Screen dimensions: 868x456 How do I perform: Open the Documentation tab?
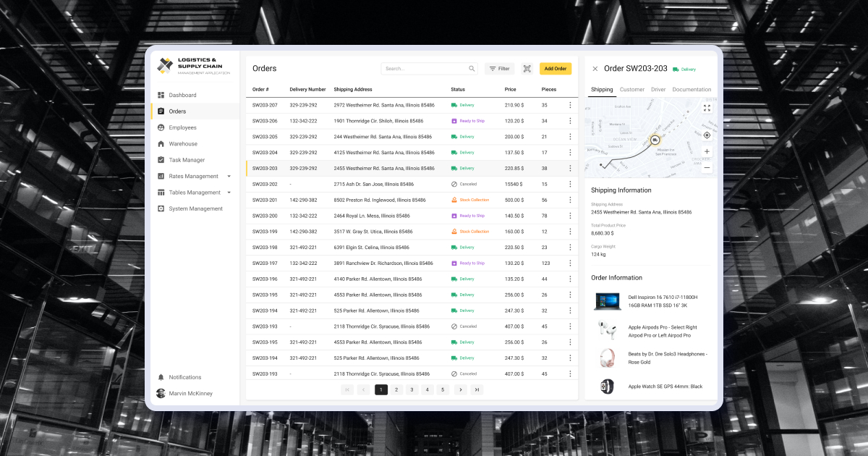coord(692,89)
